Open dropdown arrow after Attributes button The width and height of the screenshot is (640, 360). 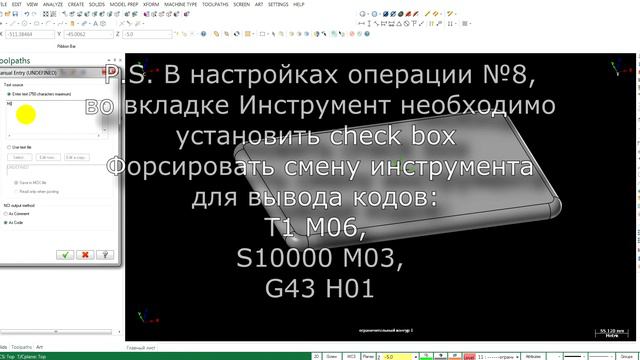pyautogui.click(x=558, y=356)
